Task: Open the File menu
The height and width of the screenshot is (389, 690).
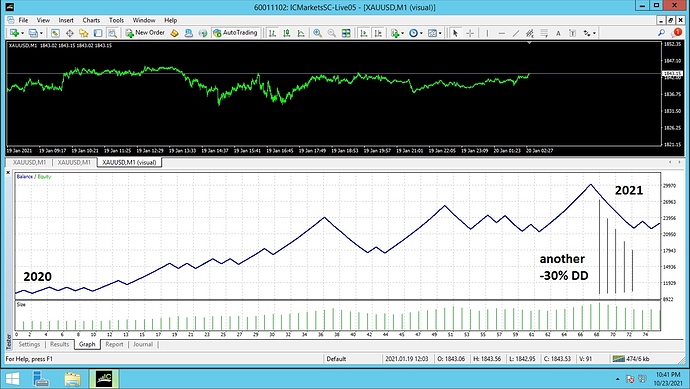Action: 23,20
